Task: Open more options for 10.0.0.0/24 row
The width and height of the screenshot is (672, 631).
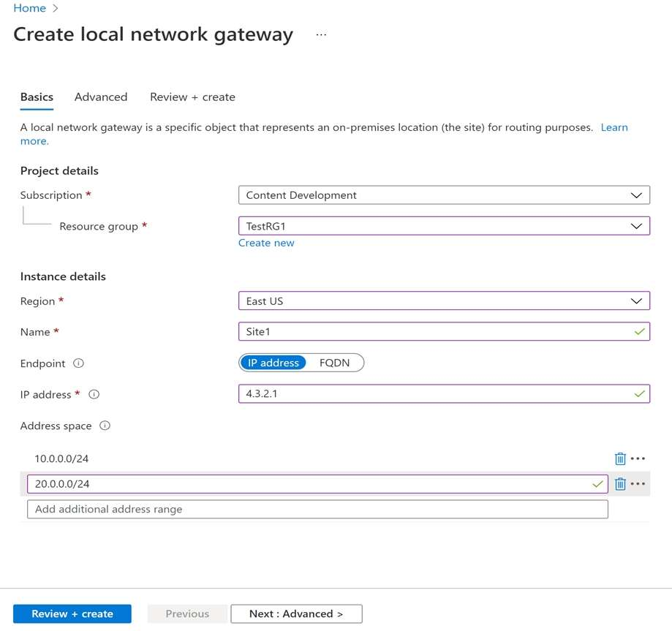Action: click(638, 458)
